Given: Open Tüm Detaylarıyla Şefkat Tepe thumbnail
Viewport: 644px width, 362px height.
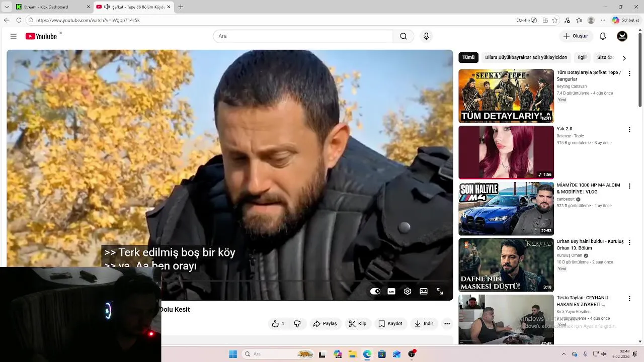Looking at the screenshot, I should (506, 96).
